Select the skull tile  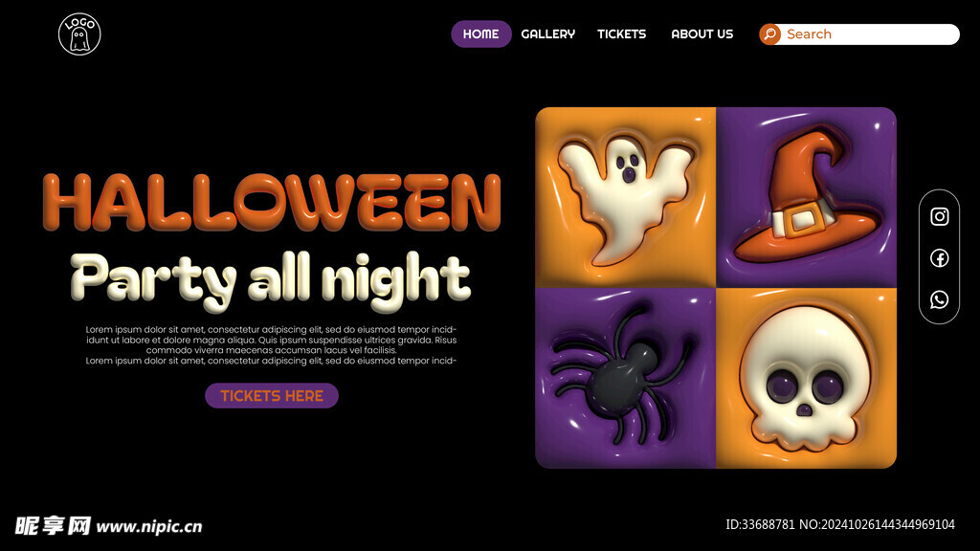click(806, 378)
